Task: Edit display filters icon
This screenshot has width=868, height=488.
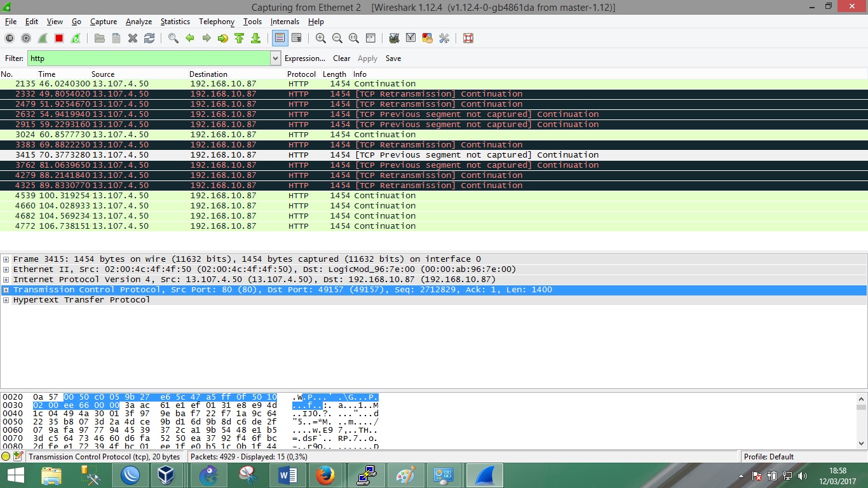Action: point(410,38)
